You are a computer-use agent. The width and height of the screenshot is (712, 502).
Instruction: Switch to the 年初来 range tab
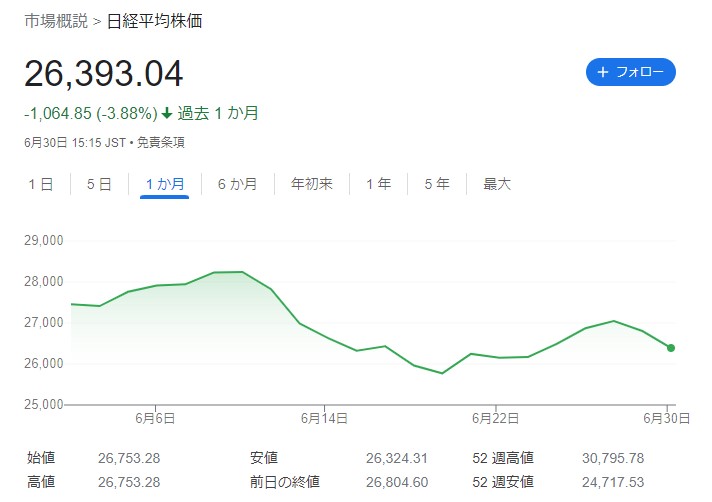click(312, 184)
